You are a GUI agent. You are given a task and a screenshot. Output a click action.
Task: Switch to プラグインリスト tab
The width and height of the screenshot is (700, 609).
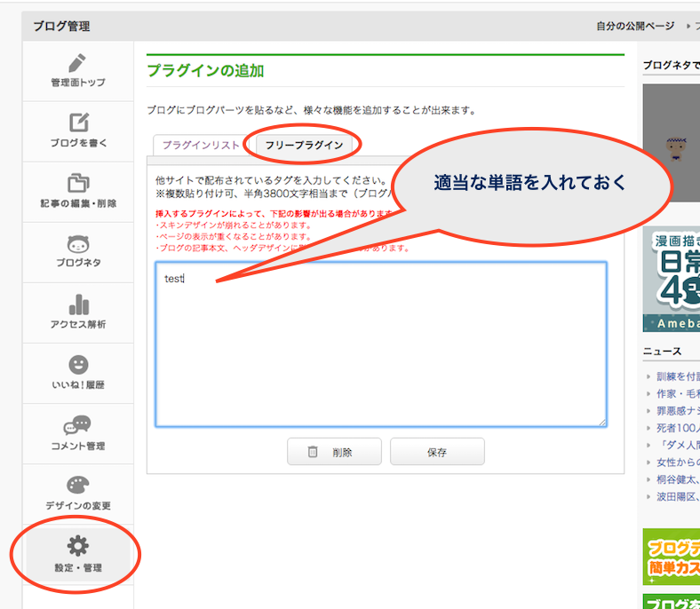tap(201, 145)
